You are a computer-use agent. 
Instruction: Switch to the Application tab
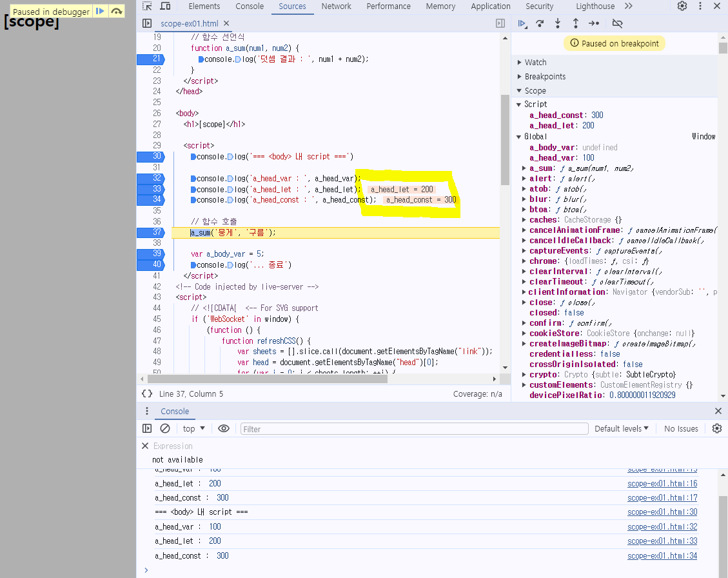[x=491, y=6]
